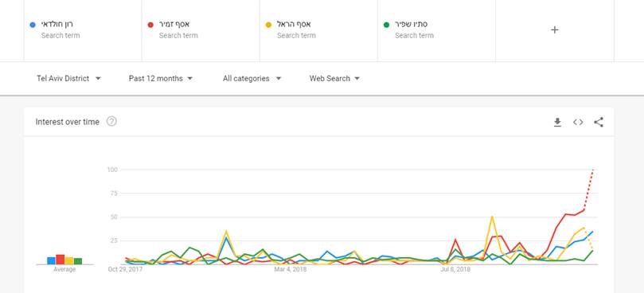The height and width of the screenshot is (293, 644).
Task: Select the yellow line peak near 50 on the chart
Action: click(x=492, y=217)
